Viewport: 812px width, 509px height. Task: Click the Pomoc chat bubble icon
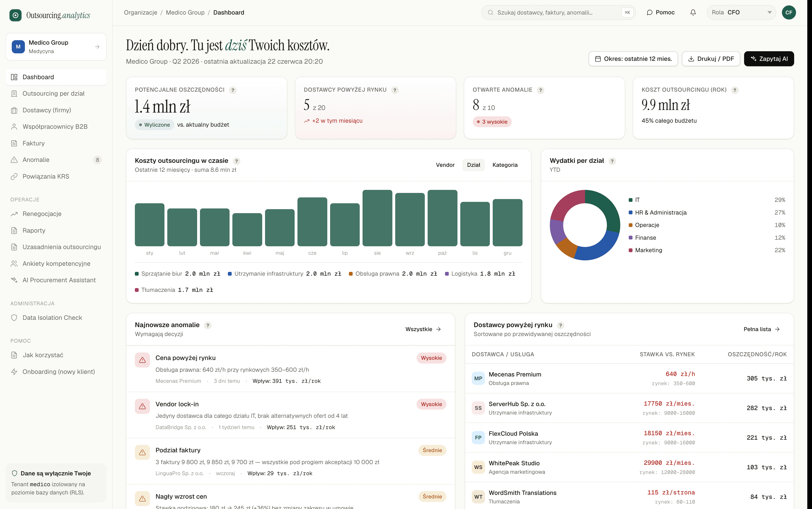649,12
